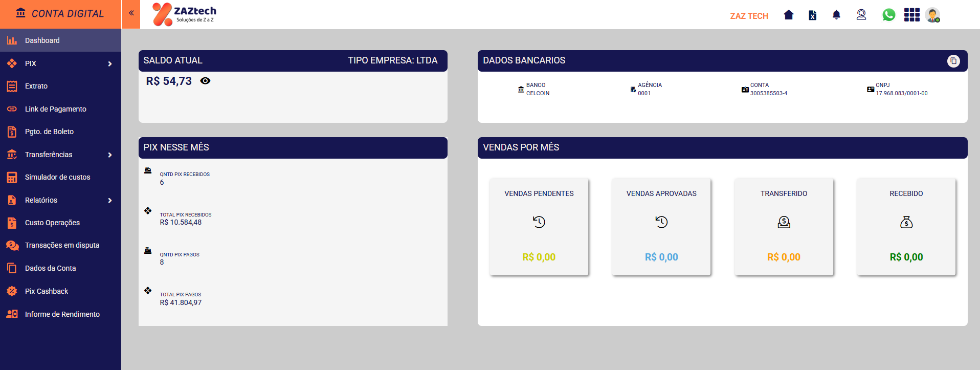Open Dados da Conta page
980x370 pixels.
pyautogui.click(x=60, y=268)
